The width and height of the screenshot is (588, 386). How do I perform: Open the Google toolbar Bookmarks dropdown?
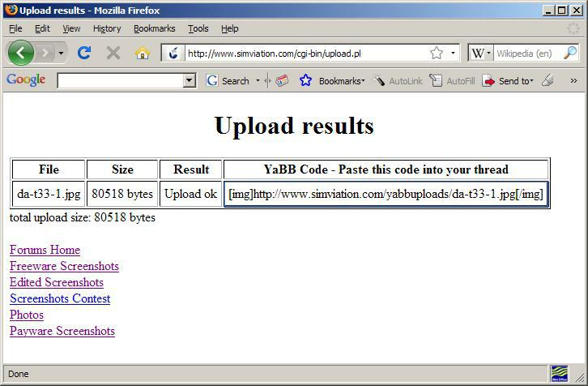(x=342, y=81)
